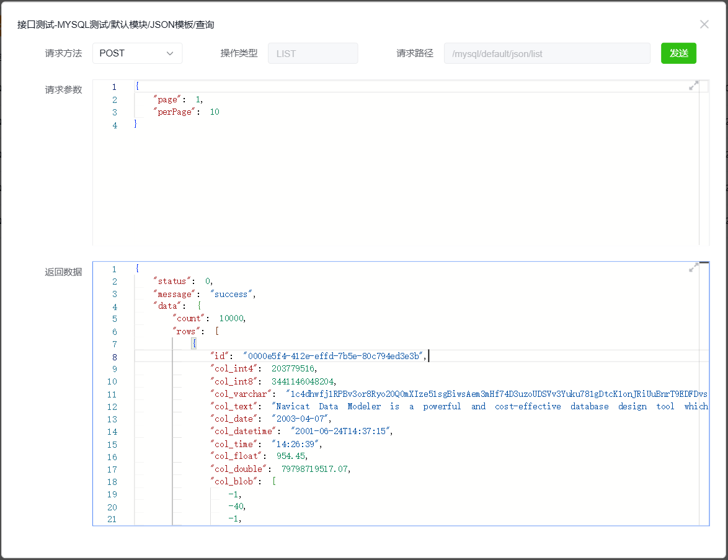
Task: Close the 接口测试 dialog
Action: point(704,25)
